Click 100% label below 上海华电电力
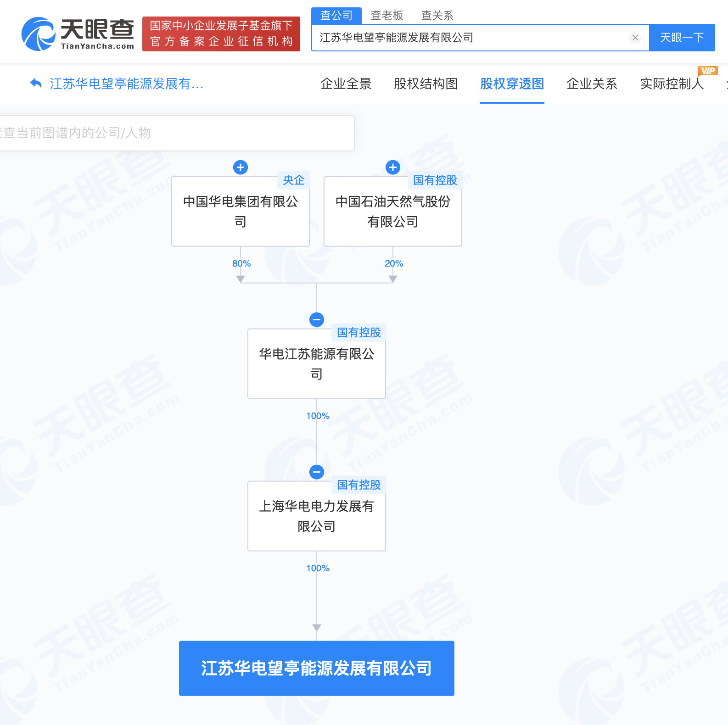 [318, 568]
